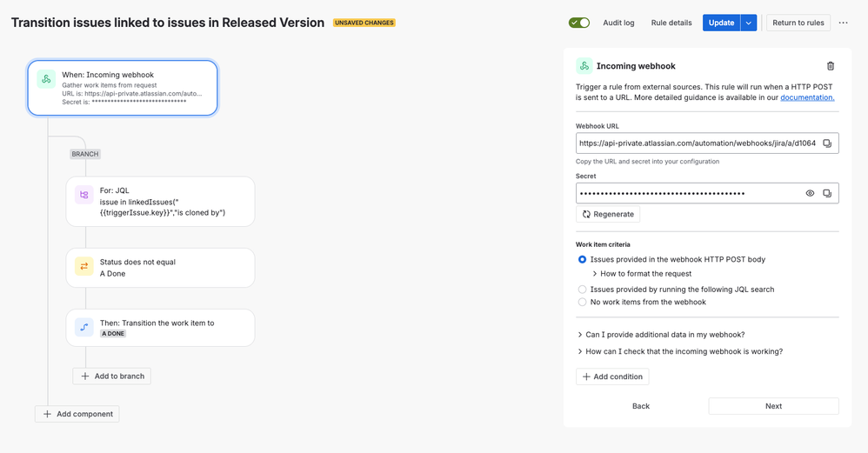
Task: Regenerate the webhook secret
Action: tap(608, 214)
